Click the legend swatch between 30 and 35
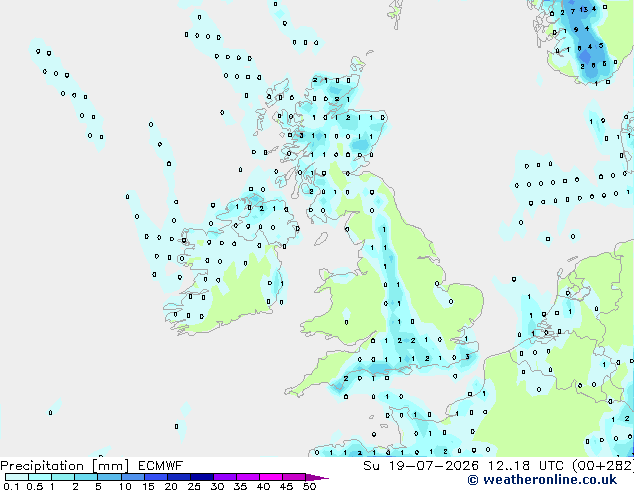 point(225,477)
